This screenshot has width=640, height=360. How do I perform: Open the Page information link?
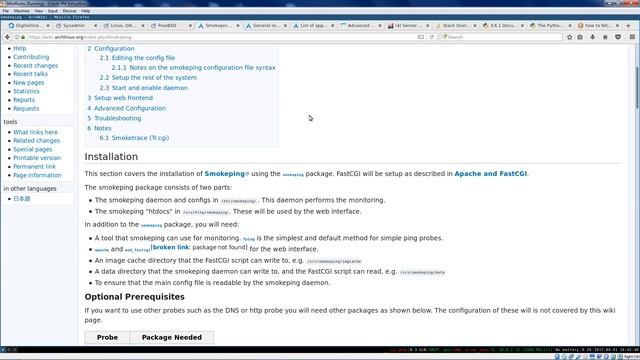[x=37, y=175]
